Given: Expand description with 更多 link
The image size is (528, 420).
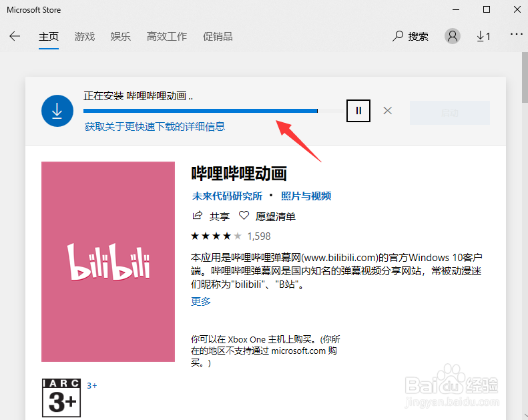Looking at the screenshot, I should [201, 301].
